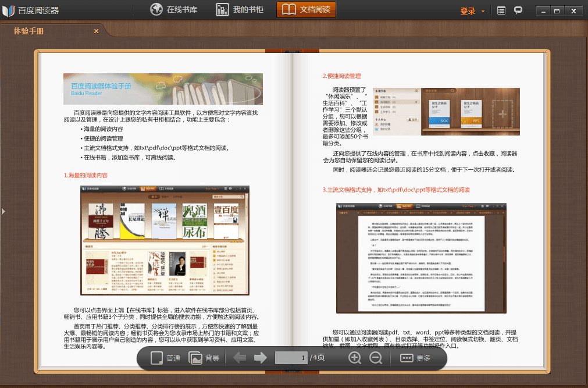This screenshot has height=388, width=588.
Task: Select the 文档阅读 tab
Action: coord(306,10)
